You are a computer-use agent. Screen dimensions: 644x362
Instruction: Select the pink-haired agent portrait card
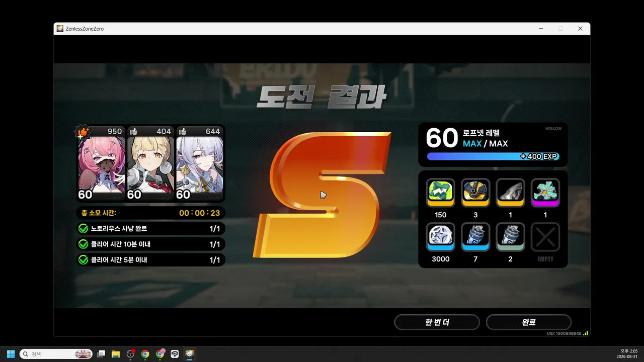101,164
